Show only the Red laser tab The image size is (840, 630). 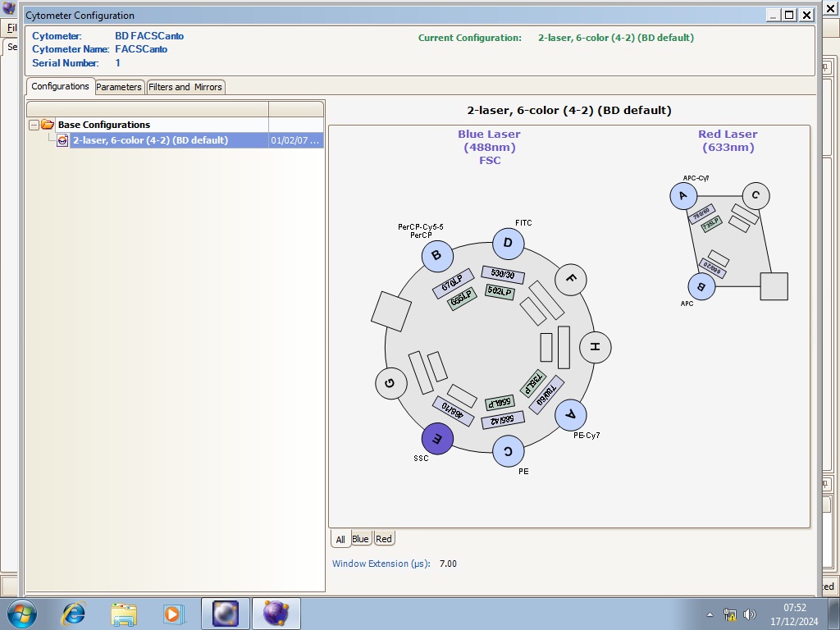click(384, 539)
